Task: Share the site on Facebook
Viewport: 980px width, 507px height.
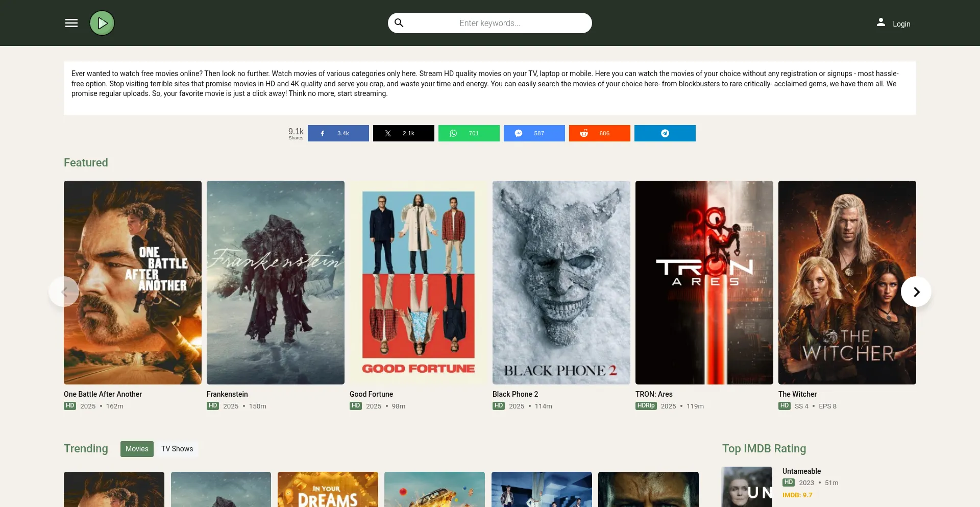Action: [338, 133]
